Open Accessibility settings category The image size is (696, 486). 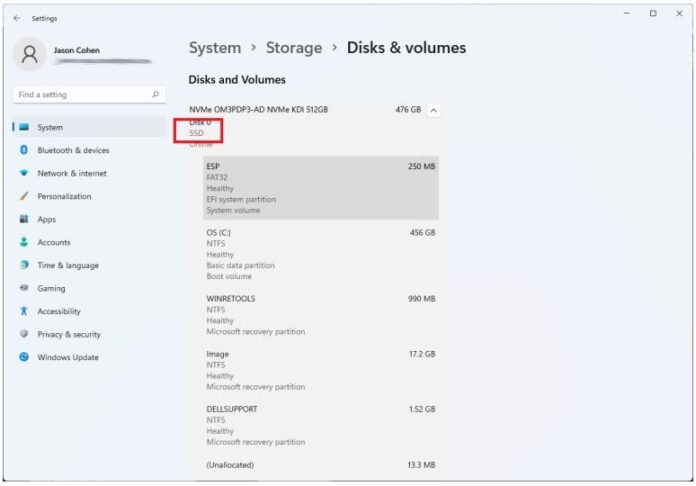[89, 311]
